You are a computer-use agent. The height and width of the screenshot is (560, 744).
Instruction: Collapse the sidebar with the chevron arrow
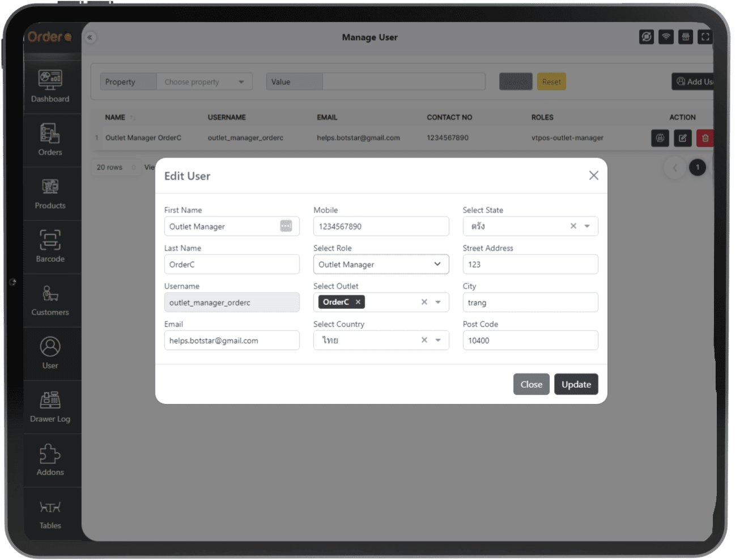click(x=91, y=37)
